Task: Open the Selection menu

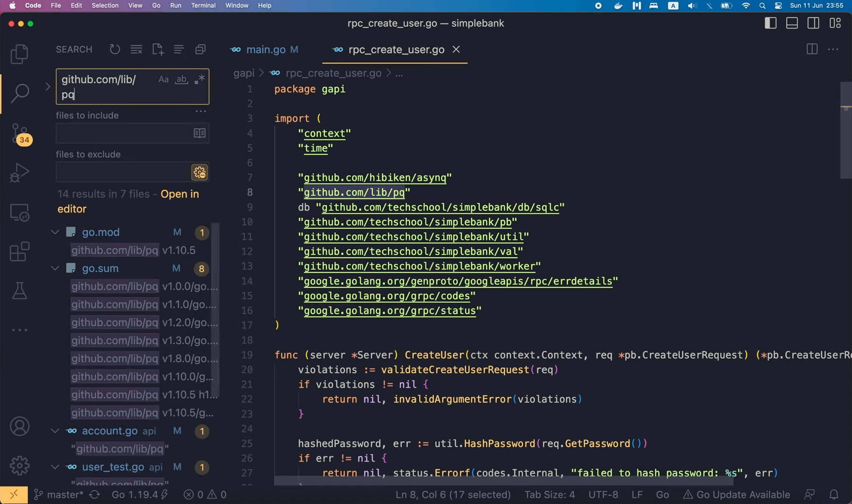Action: (x=105, y=6)
